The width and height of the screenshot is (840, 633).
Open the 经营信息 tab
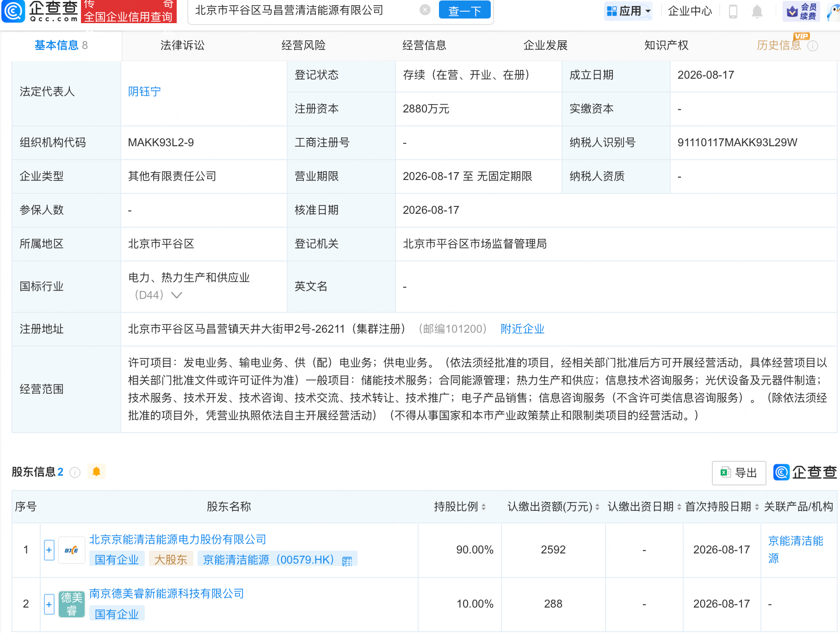point(424,45)
